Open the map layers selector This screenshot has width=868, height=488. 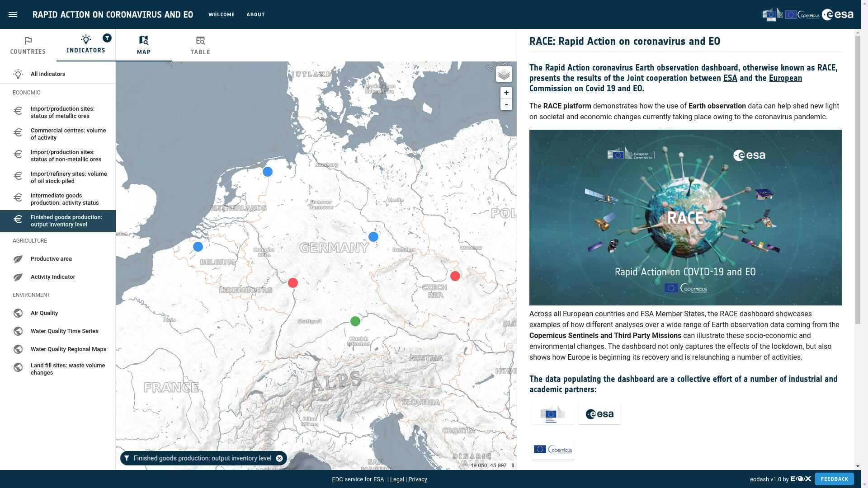coord(504,75)
